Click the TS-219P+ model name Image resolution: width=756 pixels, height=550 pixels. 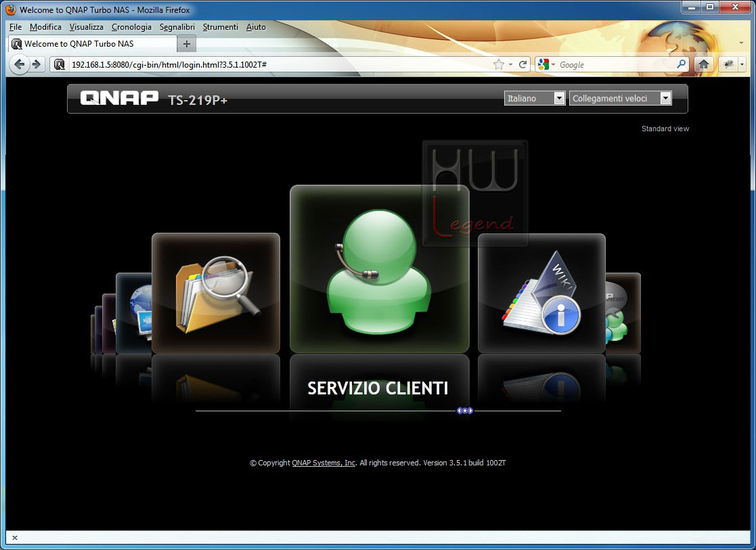tap(198, 99)
